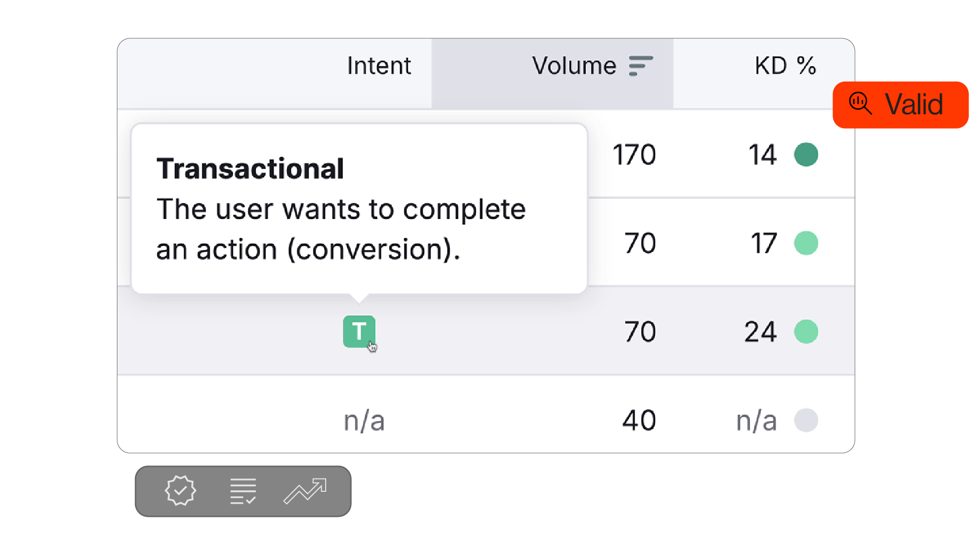Click the checklist icon in the dark toolbar

[242, 491]
